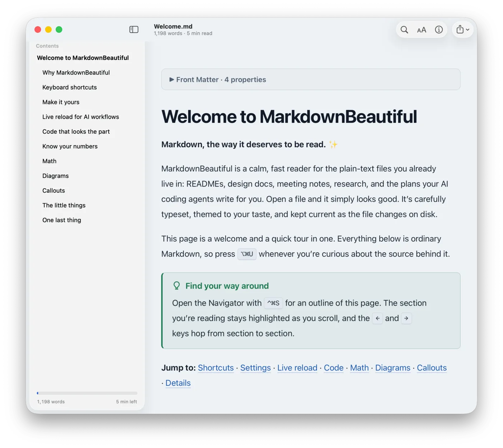Follow the 'Code' jump link

pyautogui.click(x=334, y=368)
